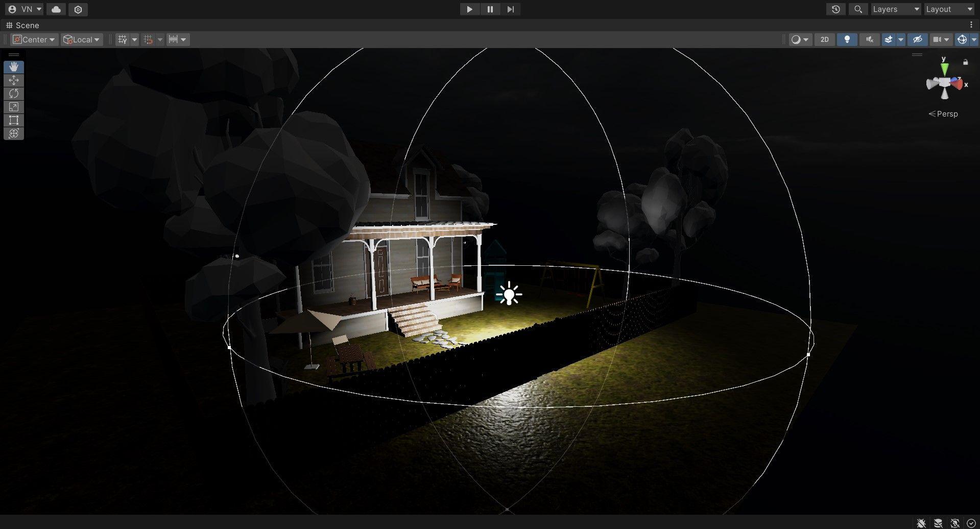Screen dimensions: 980x529
Task: Click the undo history icon near Layers
Action: (x=835, y=9)
